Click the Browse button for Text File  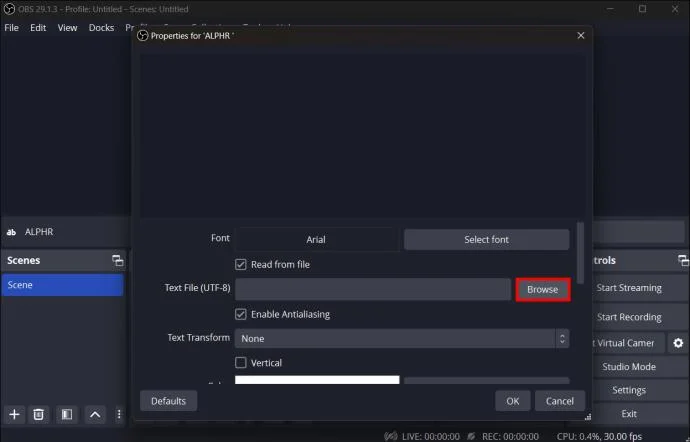pos(543,289)
